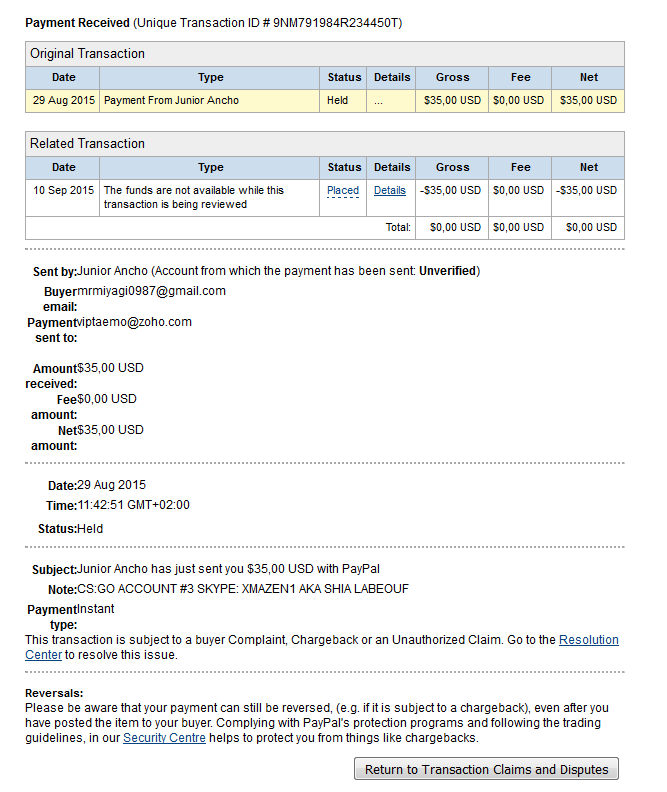Click the Status:Held line
Screen dimensions: 667x792
coord(70,529)
